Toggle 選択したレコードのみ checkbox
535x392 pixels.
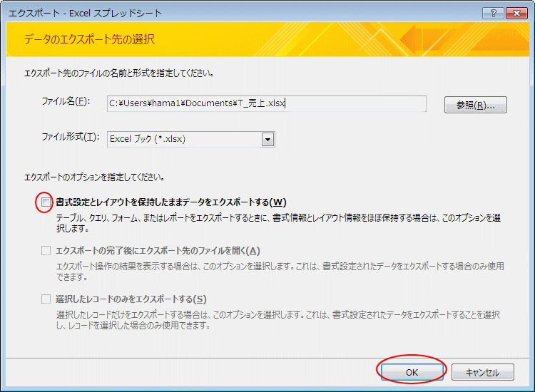point(46,299)
